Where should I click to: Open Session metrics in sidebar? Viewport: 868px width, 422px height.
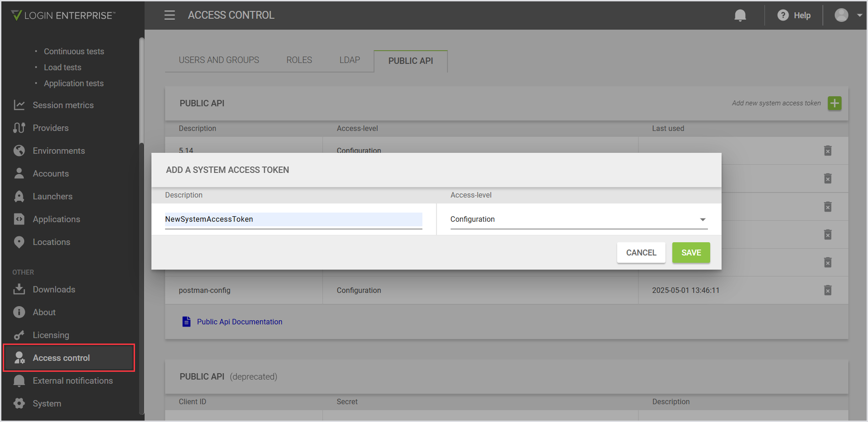(63, 105)
